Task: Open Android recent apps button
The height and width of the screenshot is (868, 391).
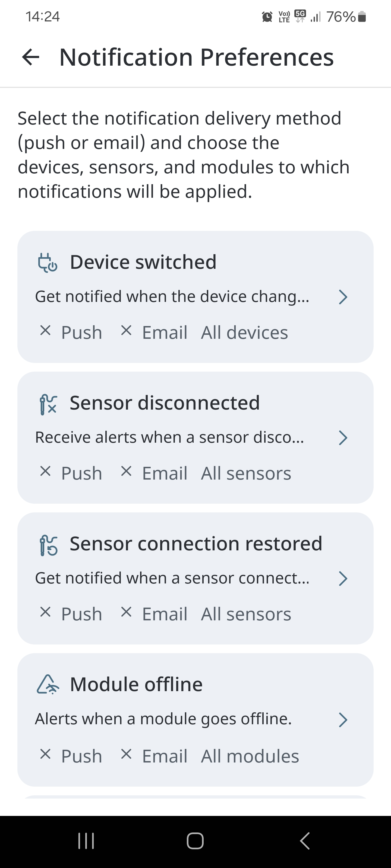Action: [86, 841]
